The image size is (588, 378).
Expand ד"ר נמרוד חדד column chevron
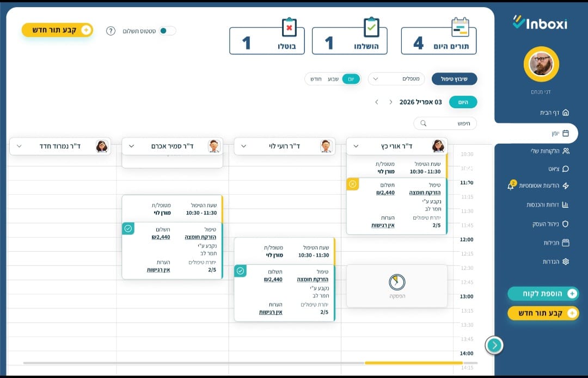pos(20,146)
